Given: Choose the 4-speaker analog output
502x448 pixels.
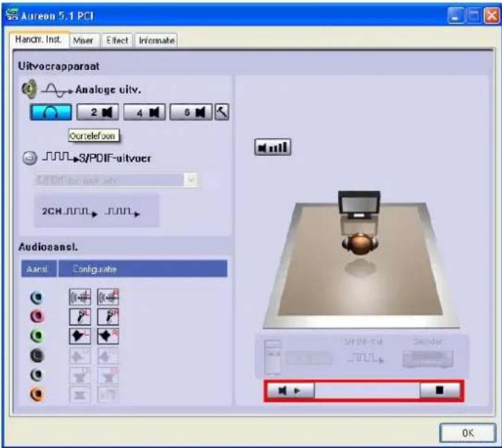Looking at the screenshot, I should (x=145, y=112).
